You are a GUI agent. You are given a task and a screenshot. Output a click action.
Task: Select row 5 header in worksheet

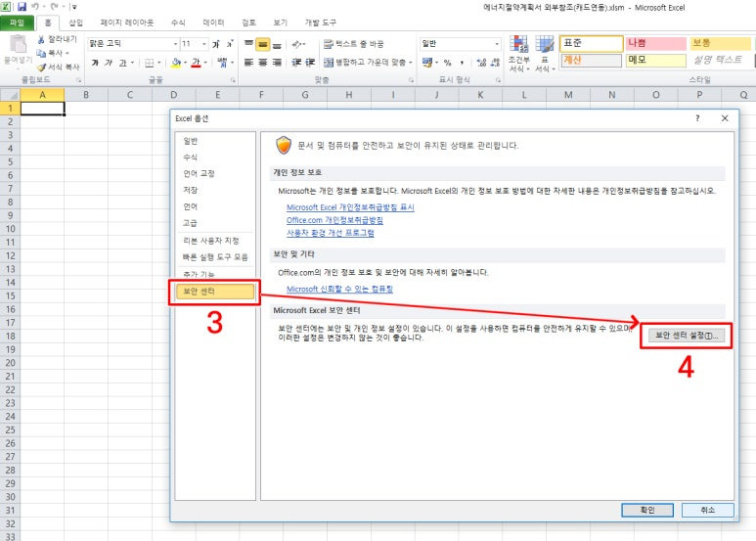coord(10,162)
